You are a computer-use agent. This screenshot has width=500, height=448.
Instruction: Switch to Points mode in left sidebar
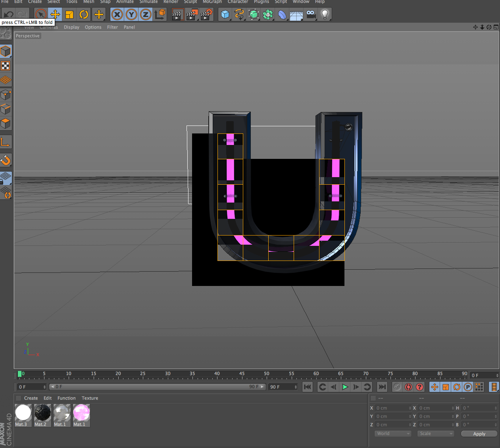point(6,95)
